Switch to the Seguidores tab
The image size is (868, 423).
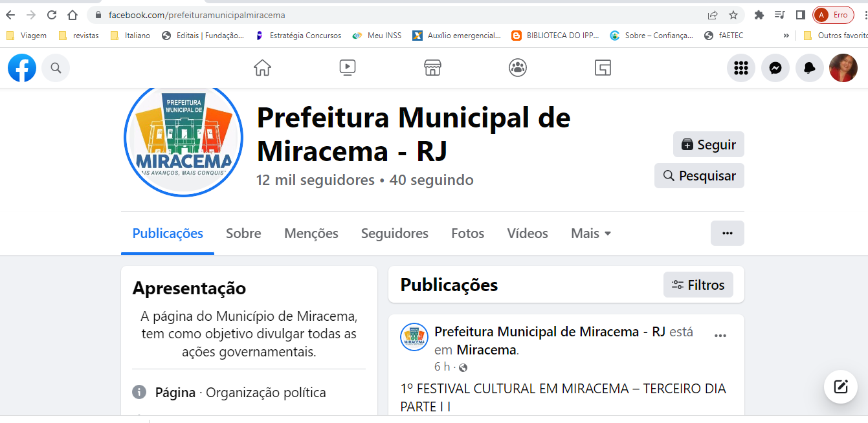pyautogui.click(x=395, y=233)
